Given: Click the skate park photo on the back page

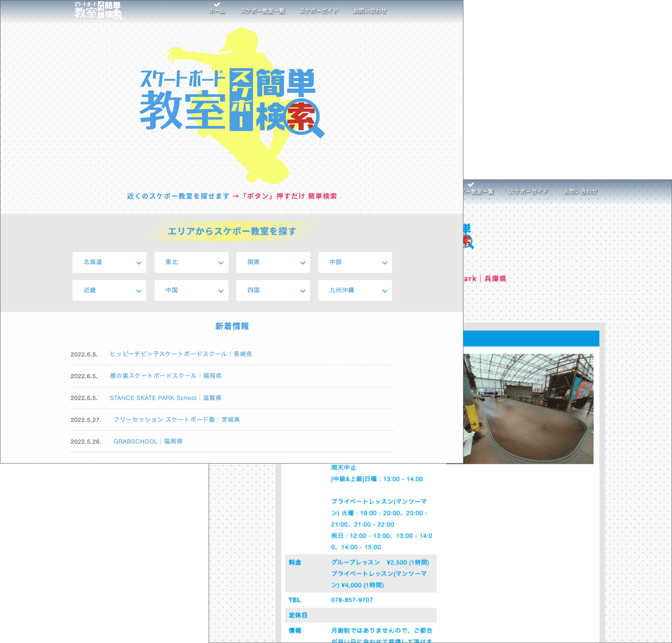Looking at the screenshot, I should pos(528,409).
